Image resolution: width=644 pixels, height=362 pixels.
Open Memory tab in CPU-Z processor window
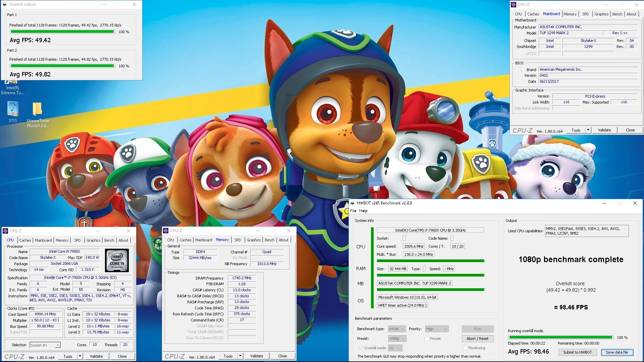pos(62,240)
